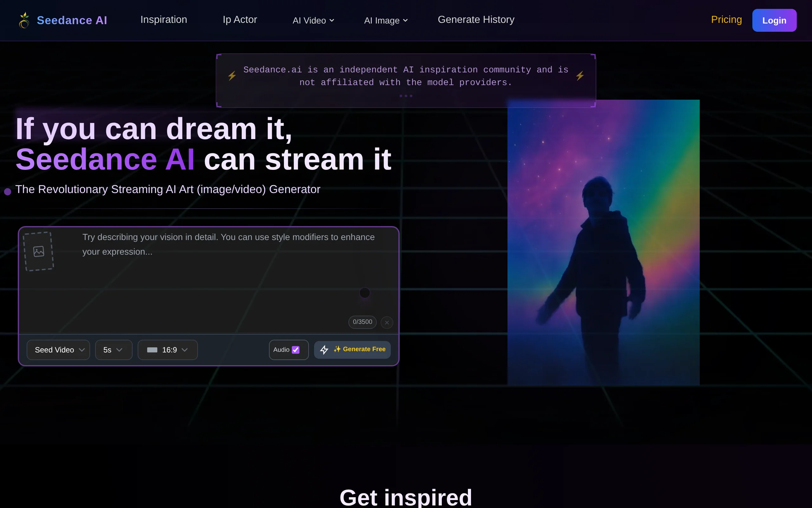
Task: Expand the AI Video menu
Action: point(313,21)
